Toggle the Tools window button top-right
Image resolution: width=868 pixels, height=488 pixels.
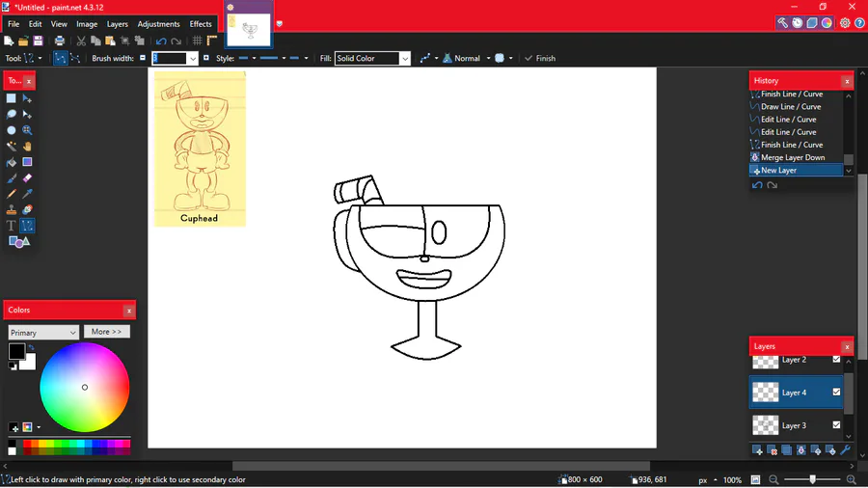click(x=783, y=23)
